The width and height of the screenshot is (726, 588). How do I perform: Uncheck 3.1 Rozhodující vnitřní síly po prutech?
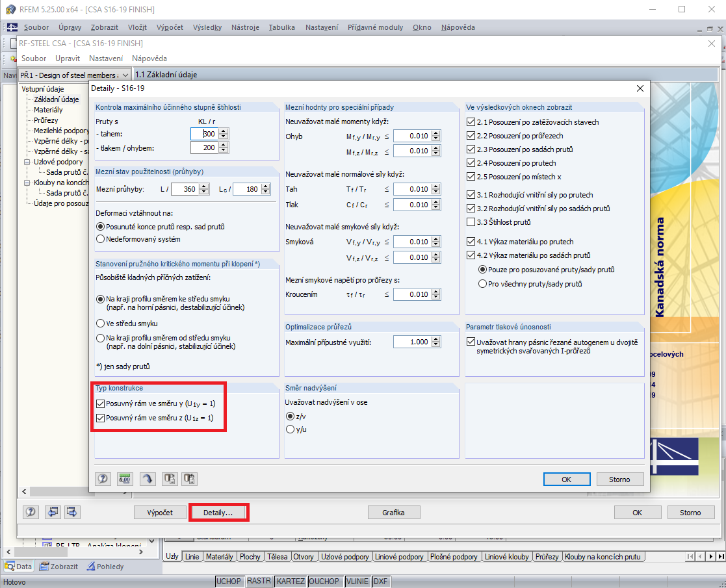coord(471,195)
